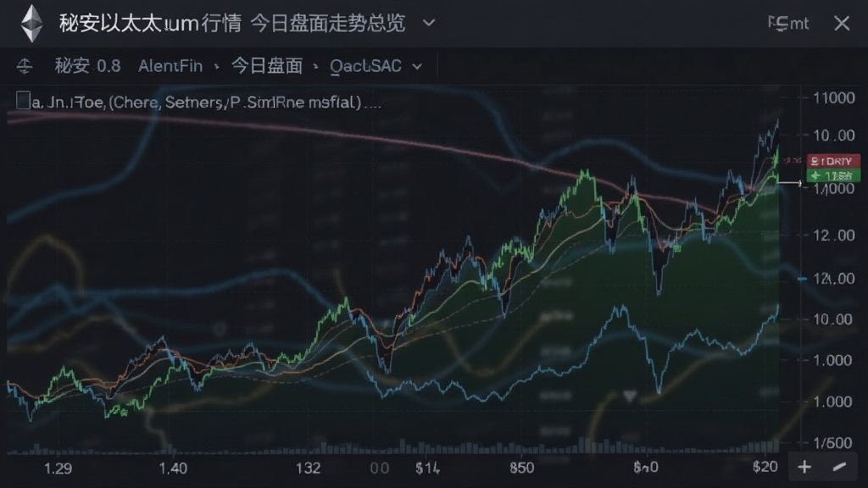Select the 秘安 0.8 breadcrumb item
Viewport: 868px width, 488px height.
87,66
